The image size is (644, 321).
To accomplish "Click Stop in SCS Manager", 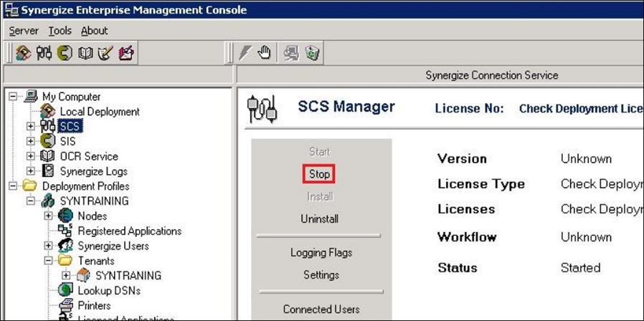I will (320, 174).
